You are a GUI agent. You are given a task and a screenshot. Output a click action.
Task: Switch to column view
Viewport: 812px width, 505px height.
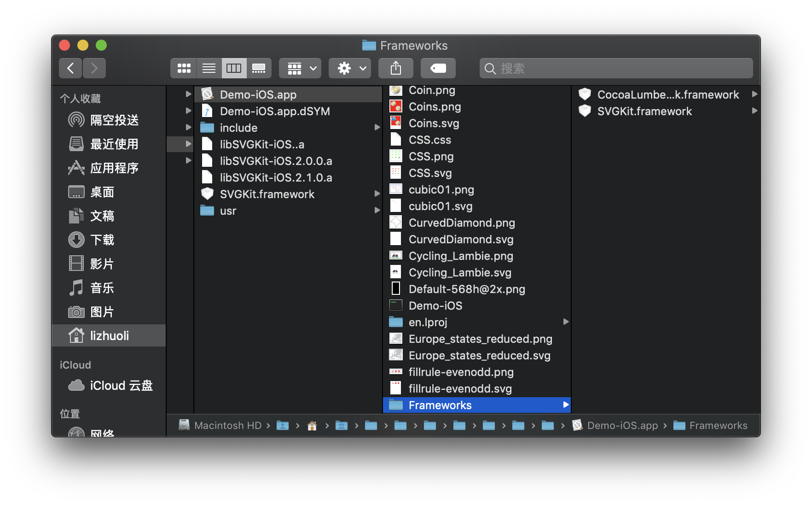[234, 68]
